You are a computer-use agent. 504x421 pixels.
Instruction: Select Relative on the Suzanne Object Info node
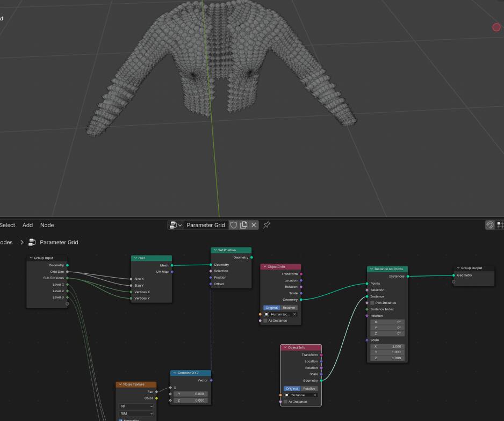point(309,388)
